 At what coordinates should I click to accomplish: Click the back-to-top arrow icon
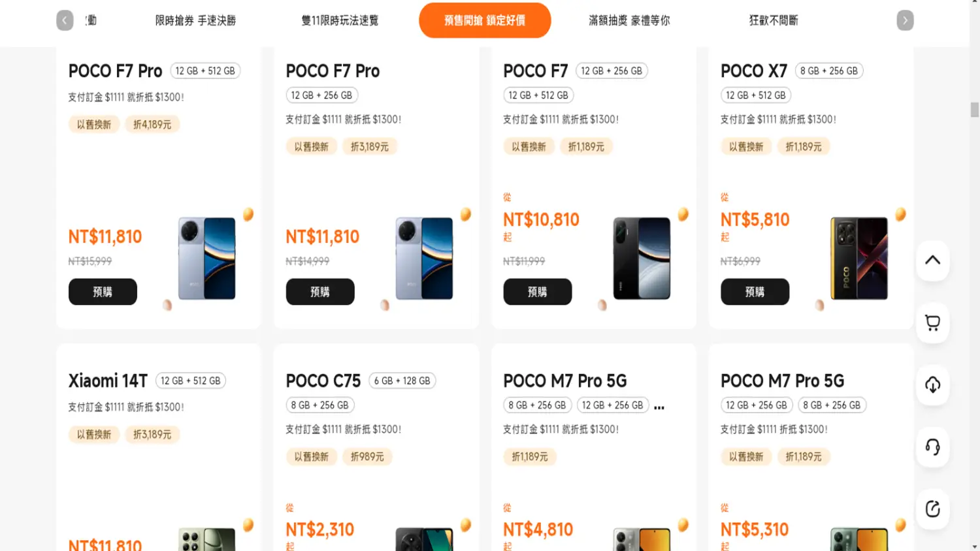point(932,260)
